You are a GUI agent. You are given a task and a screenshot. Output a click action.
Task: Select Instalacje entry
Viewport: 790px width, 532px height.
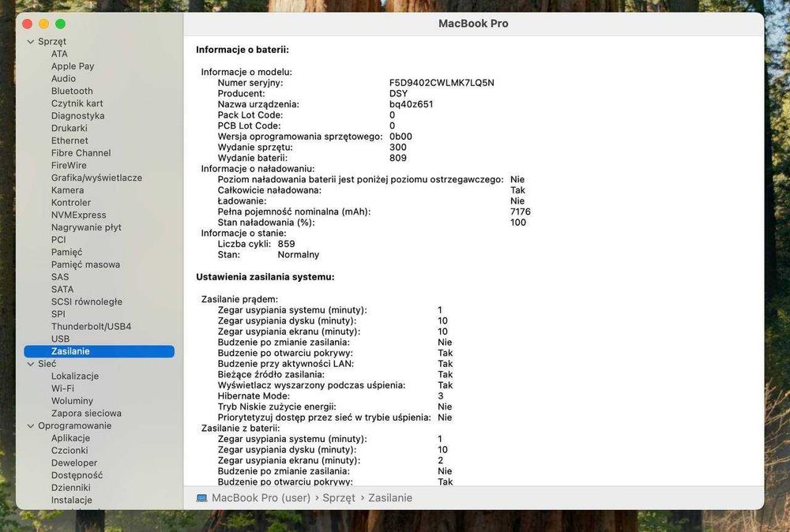pyautogui.click(x=72, y=500)
